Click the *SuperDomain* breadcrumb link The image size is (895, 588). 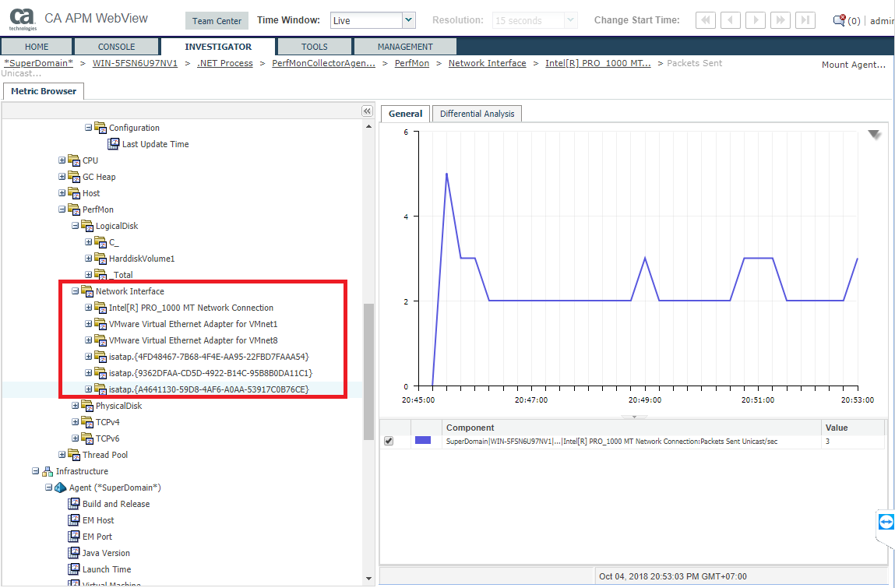click(x=39, y=63)
